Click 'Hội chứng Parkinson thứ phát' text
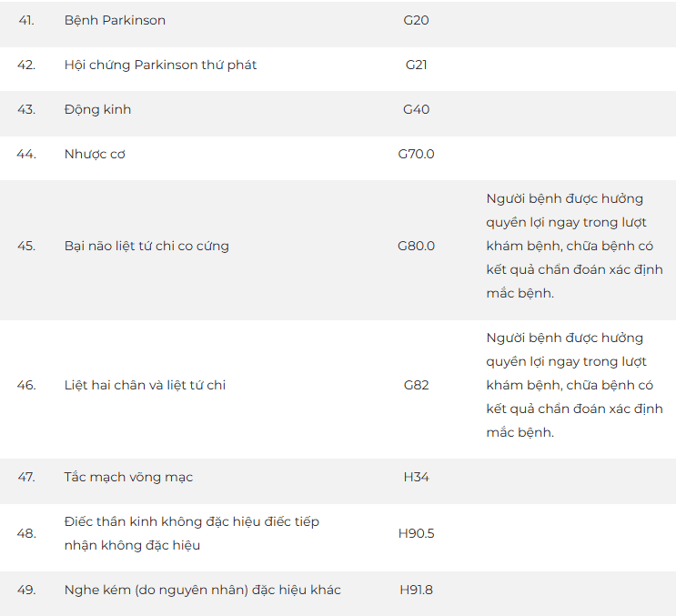This screenshot has height=616, width=676. (160, 66)
